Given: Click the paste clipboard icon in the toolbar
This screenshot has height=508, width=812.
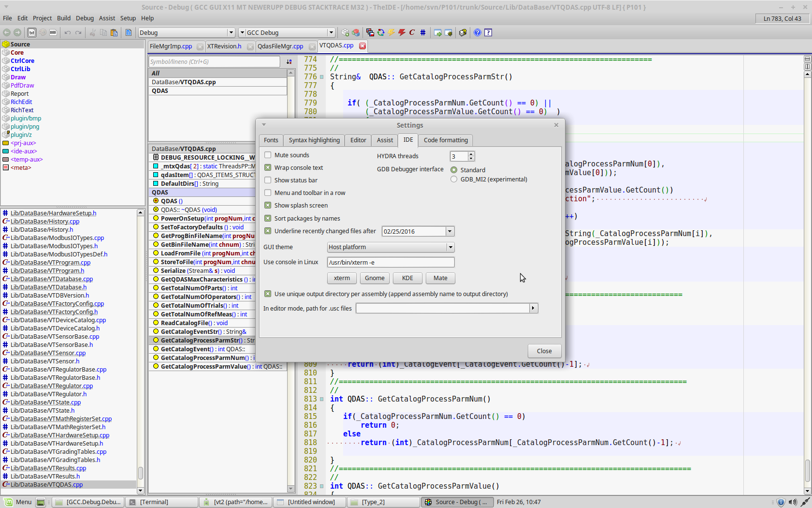Looking at the screenshot, I should 114,33.
